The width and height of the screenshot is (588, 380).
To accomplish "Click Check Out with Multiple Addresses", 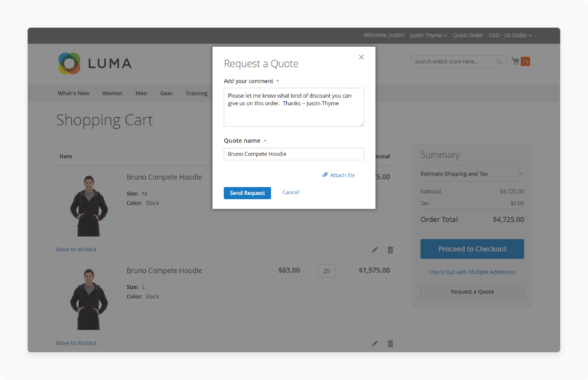I will [472, 272].
